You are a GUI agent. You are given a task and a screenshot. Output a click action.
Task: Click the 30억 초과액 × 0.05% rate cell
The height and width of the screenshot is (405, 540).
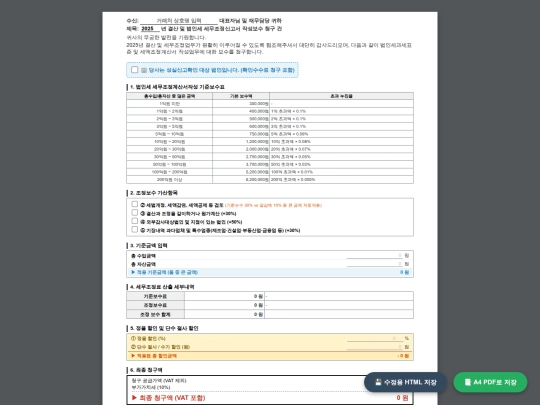click(341, 157)
